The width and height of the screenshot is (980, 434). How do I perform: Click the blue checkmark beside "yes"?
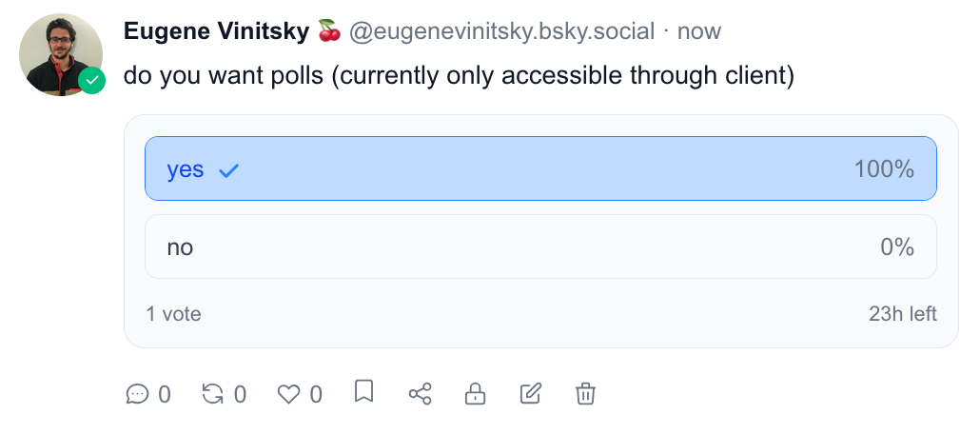click(x=228, y=170)
